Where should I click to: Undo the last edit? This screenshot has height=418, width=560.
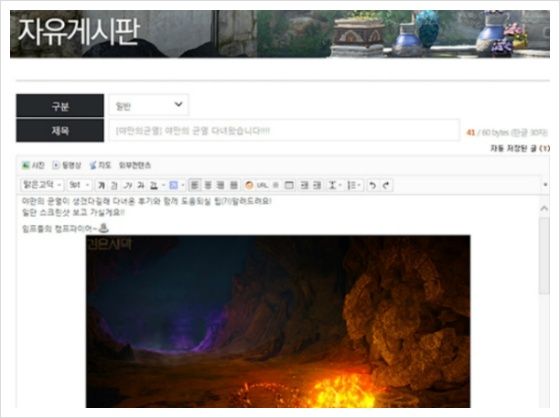[372, 185]
